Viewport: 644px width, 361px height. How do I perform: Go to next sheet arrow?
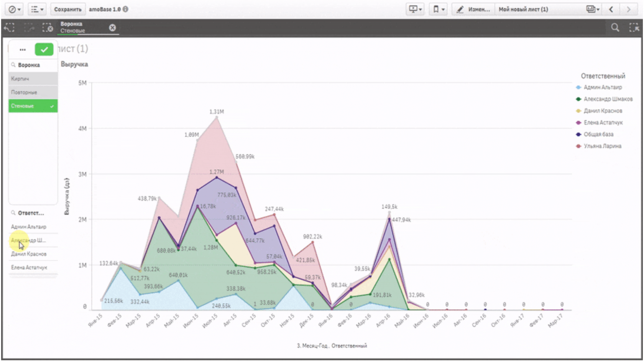[629, 9]
